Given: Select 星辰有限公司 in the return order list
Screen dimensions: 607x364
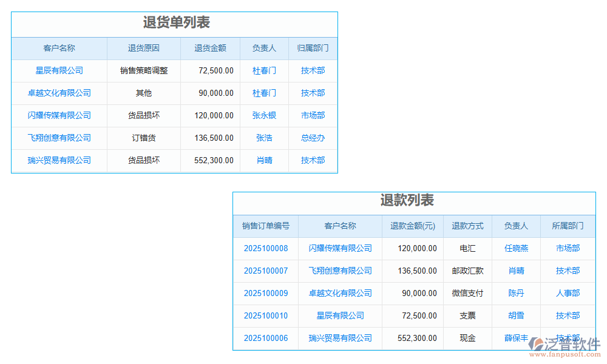Looking at the screenshot, I should (59, 70).
